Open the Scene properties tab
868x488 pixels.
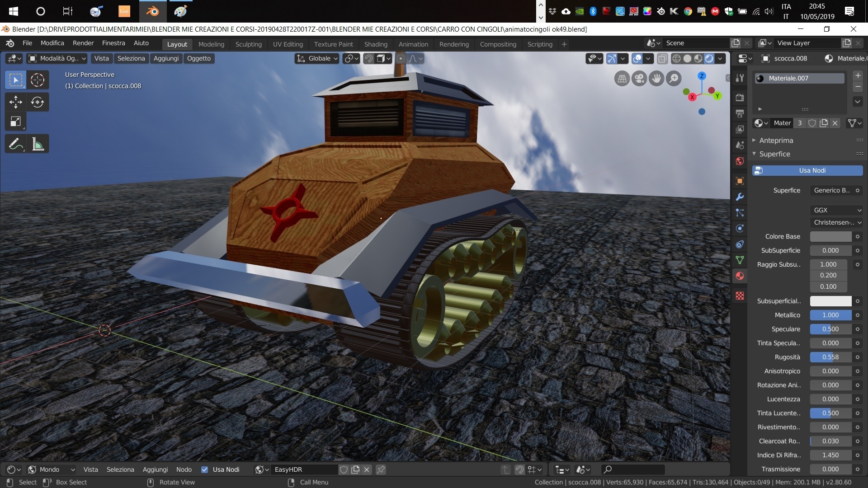(740, 145)
